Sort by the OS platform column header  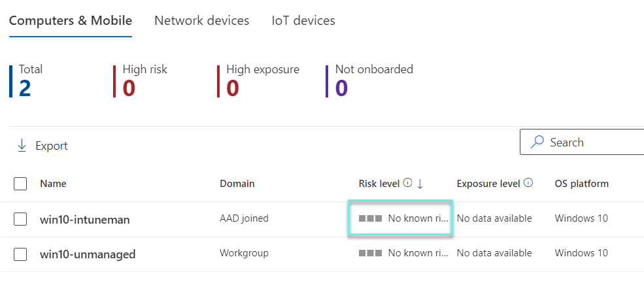coord(581,184)
